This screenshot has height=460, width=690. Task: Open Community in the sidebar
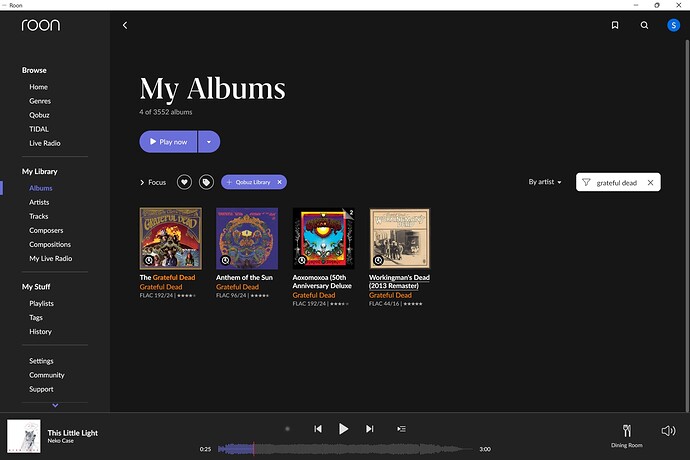click(x=47, y=375)
